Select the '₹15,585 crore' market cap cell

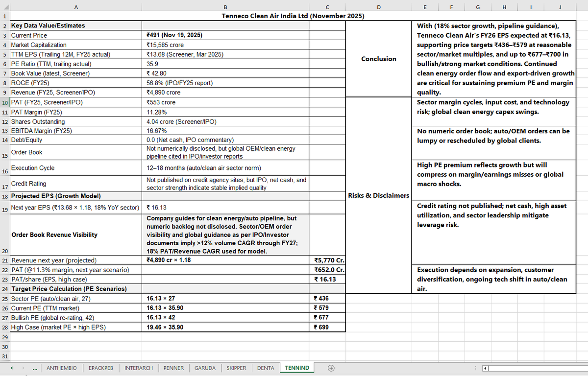[225, 45]
